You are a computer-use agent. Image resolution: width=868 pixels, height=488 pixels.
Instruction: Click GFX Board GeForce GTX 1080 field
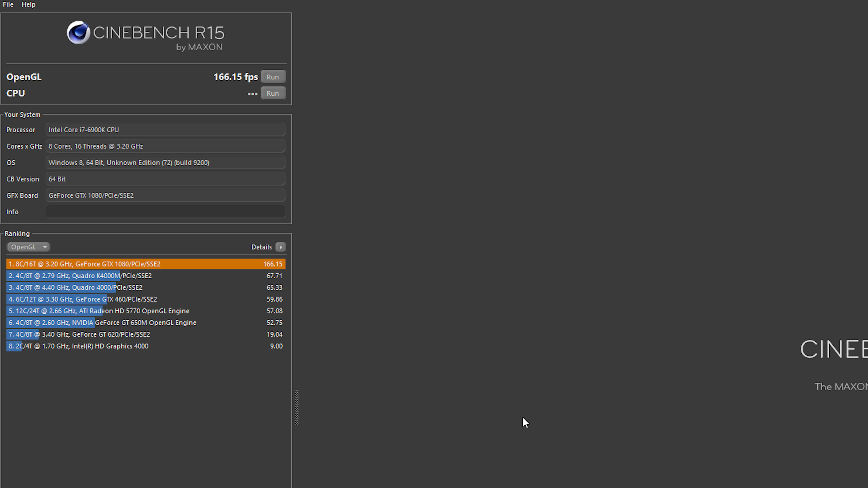(x=165, y=195)
